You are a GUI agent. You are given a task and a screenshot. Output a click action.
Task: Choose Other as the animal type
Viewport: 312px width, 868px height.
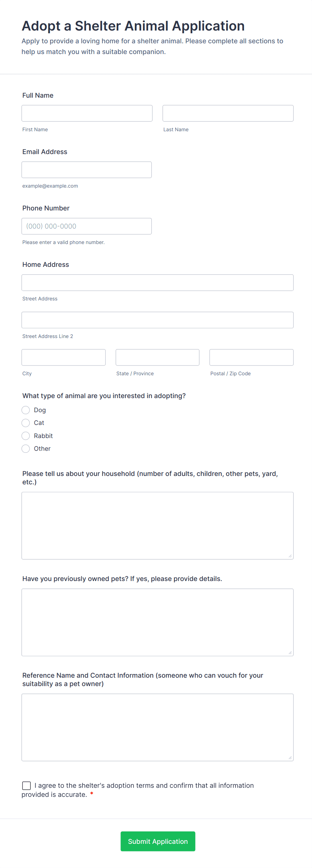coord(25,448)
